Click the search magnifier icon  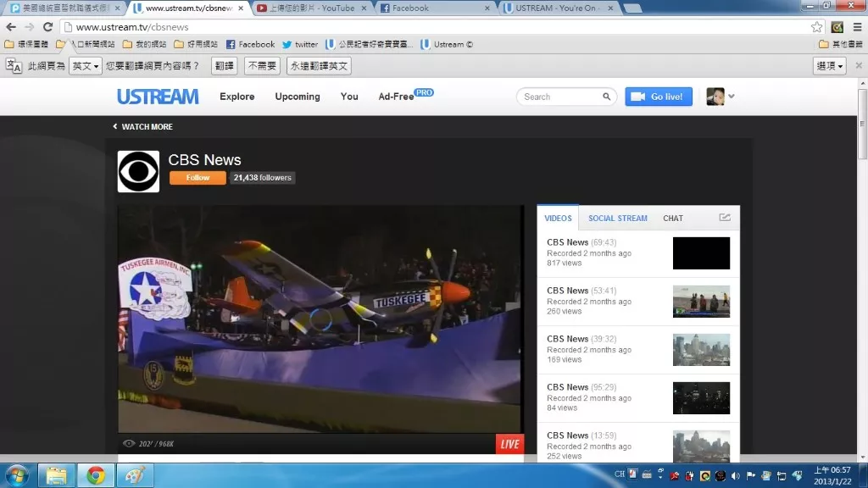[607, 97]
